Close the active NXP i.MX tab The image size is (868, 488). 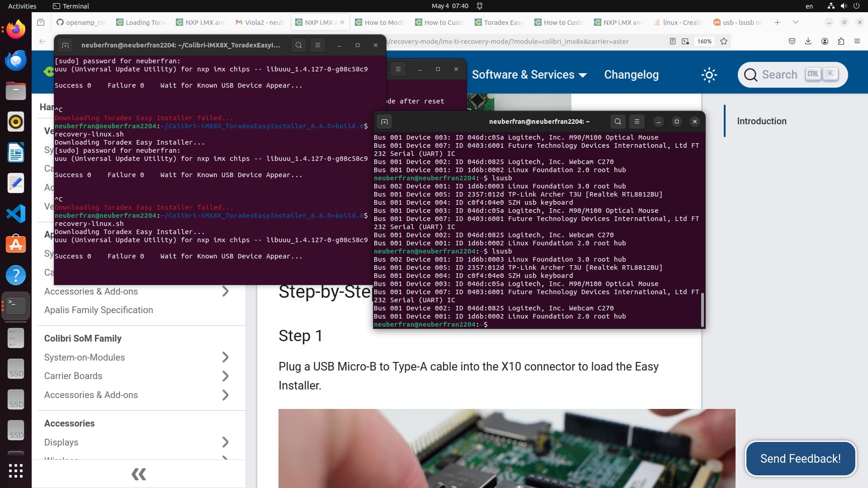pyautogui.click(x=342, y=22)
